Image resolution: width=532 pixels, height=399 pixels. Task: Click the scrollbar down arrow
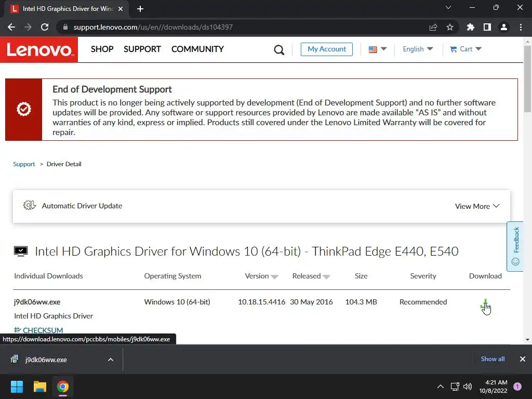click(527, 340)
